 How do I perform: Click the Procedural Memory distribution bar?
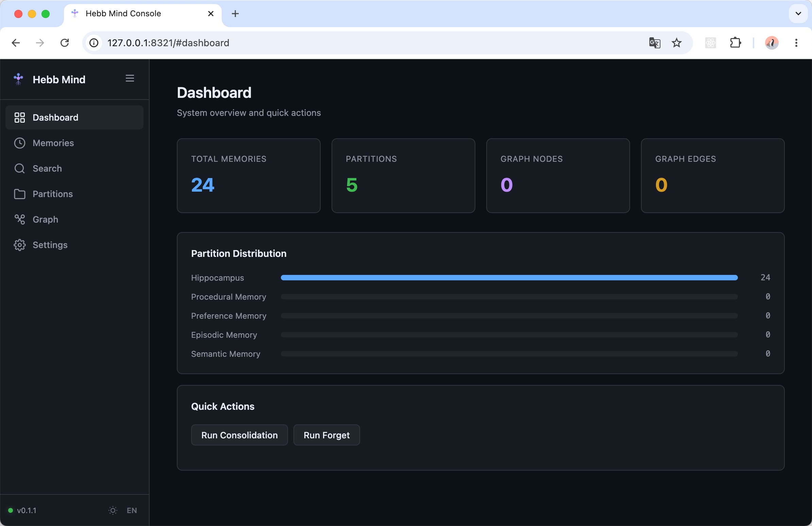pos(509,297)
